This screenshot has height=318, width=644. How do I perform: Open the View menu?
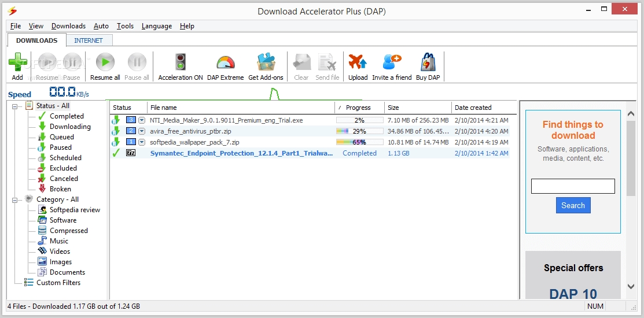[x=36, y=26]
